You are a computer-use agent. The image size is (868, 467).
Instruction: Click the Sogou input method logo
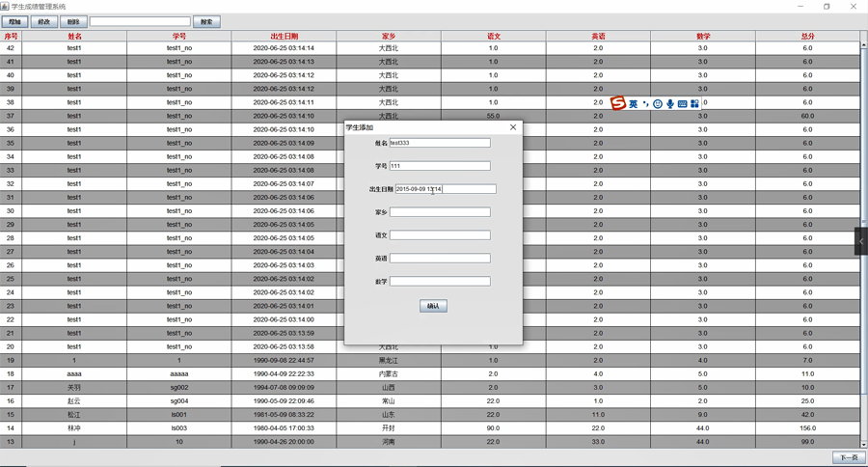(x=618, y=103)
